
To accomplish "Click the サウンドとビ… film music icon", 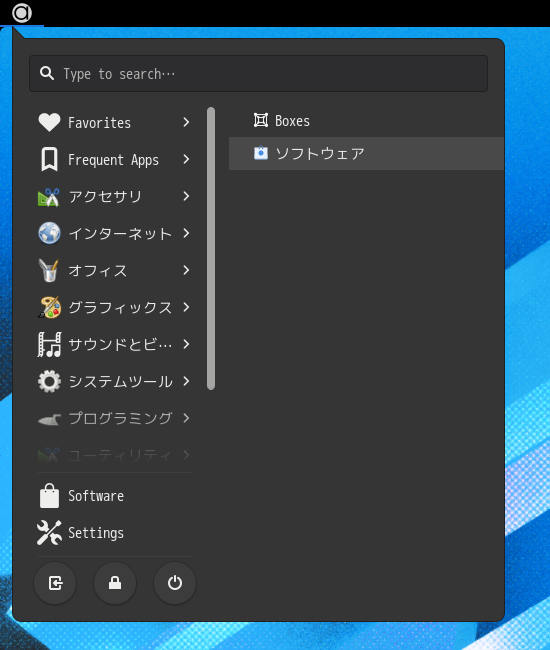I will point(49,344).
